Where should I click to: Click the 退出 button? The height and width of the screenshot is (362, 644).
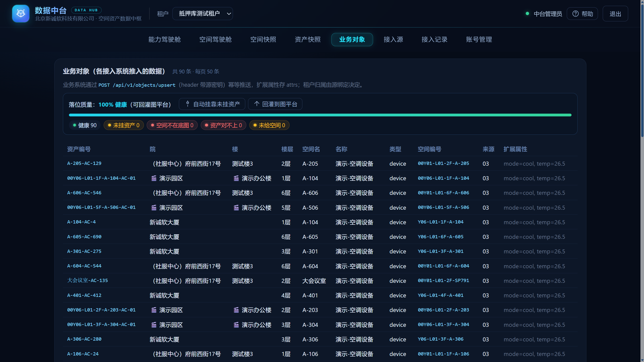[615, 14]
